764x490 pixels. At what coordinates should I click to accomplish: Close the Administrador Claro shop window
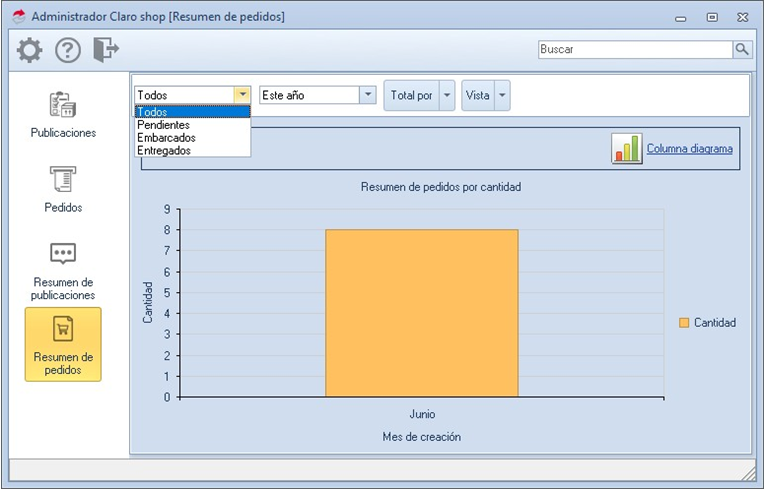[743, 17]
